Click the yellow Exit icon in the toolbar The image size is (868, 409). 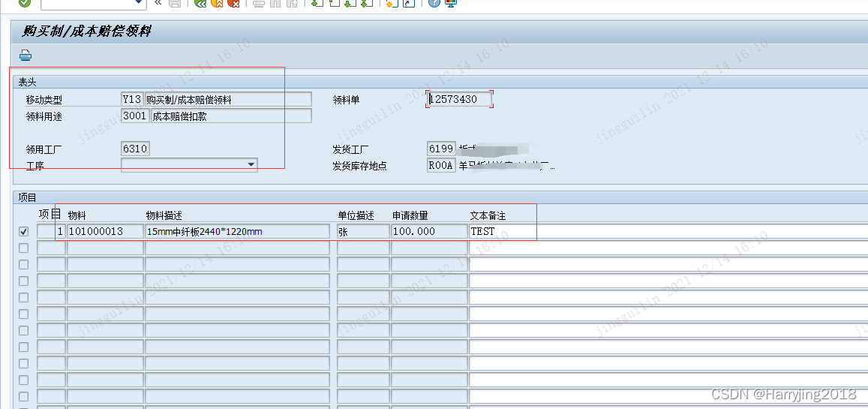(x=217, y=3)
